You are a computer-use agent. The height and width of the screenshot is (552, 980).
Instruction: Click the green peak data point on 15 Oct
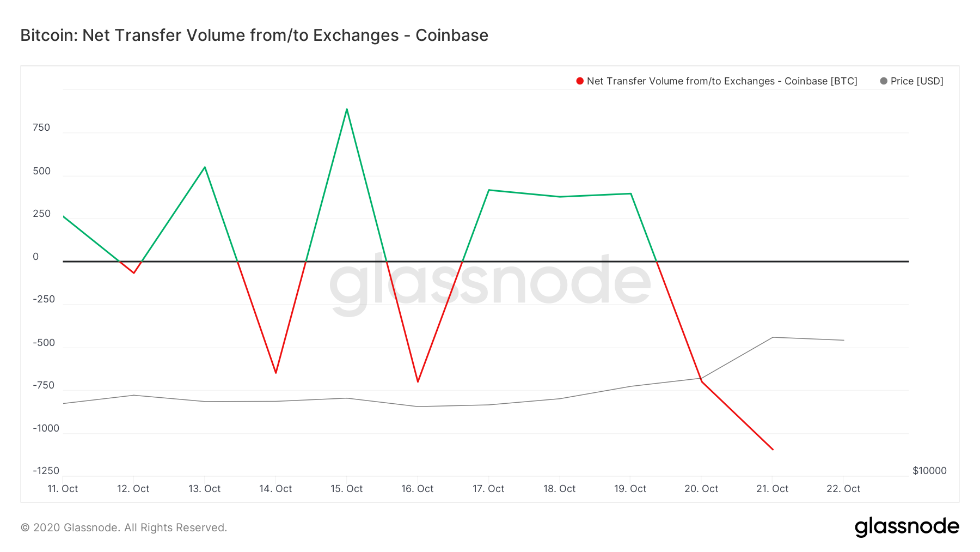(347, 109)
